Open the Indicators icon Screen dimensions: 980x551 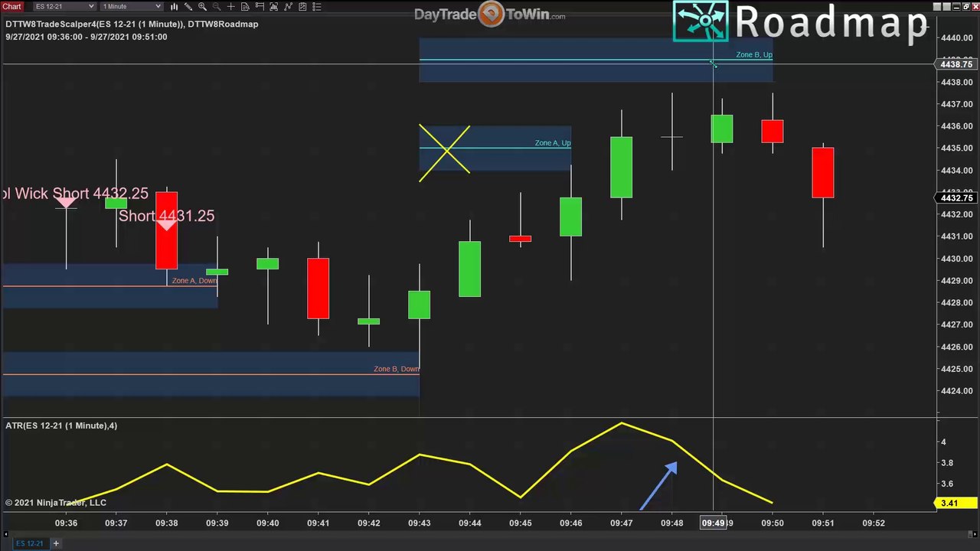click(x=288, y=6)
